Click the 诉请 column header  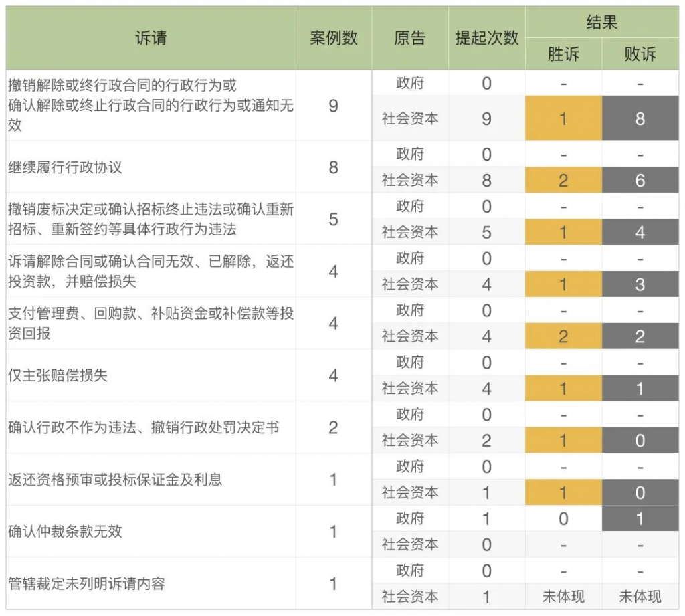click(x=151, y=38)
